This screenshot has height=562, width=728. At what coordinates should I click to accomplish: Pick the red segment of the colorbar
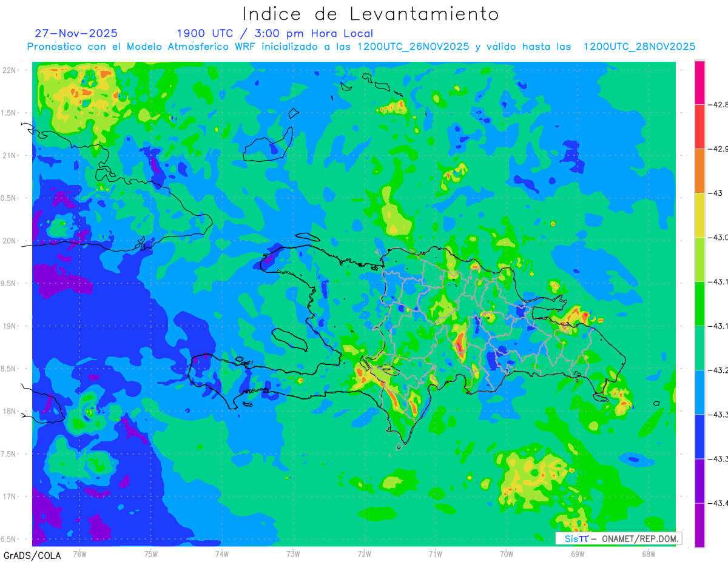click(x=699, y=127)
